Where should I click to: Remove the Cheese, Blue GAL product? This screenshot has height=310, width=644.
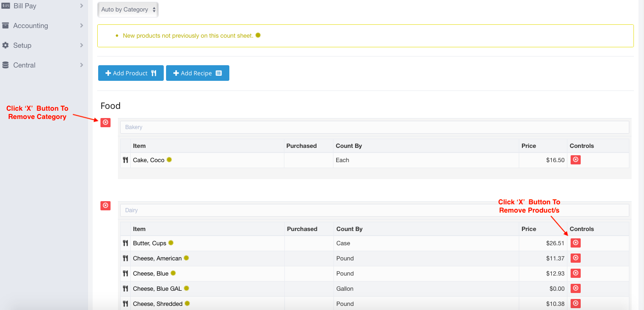point(576,288)
